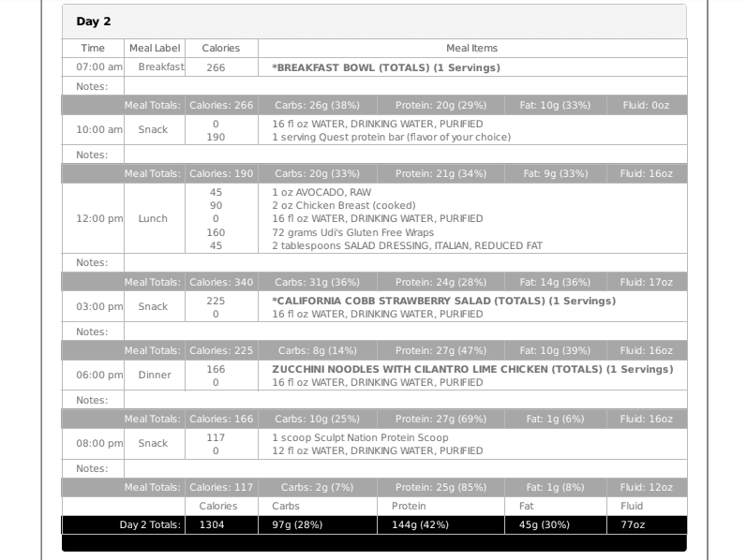Click the 266 calories cell for breakfast
This screenshot has width=747, height=560.
click(x=216, y=67)
